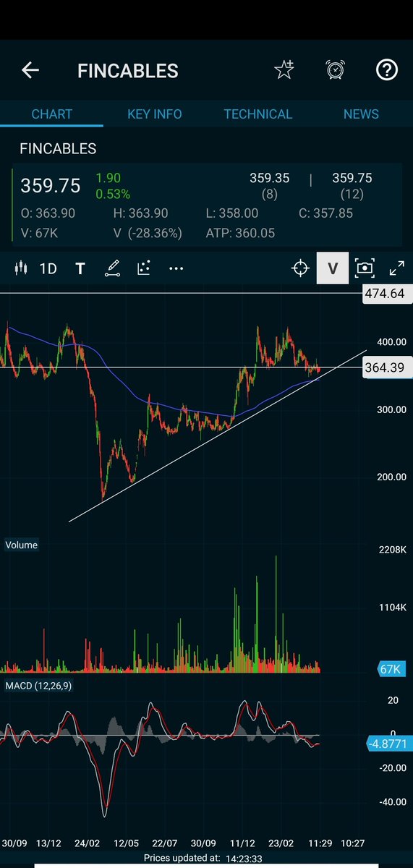The image size is (413, 868).
Task: Choose the drawing line tool
Action: [x=112, y=269]
